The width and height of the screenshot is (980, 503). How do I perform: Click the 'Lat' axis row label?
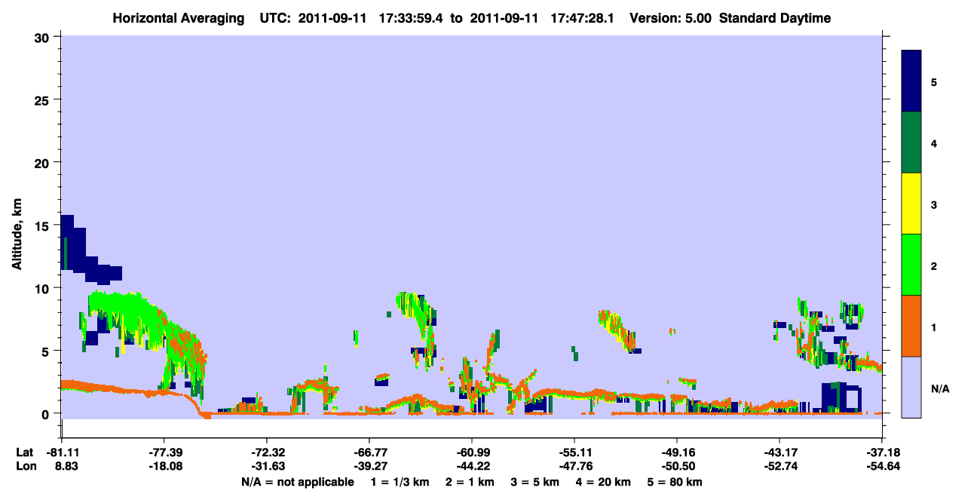24,452
